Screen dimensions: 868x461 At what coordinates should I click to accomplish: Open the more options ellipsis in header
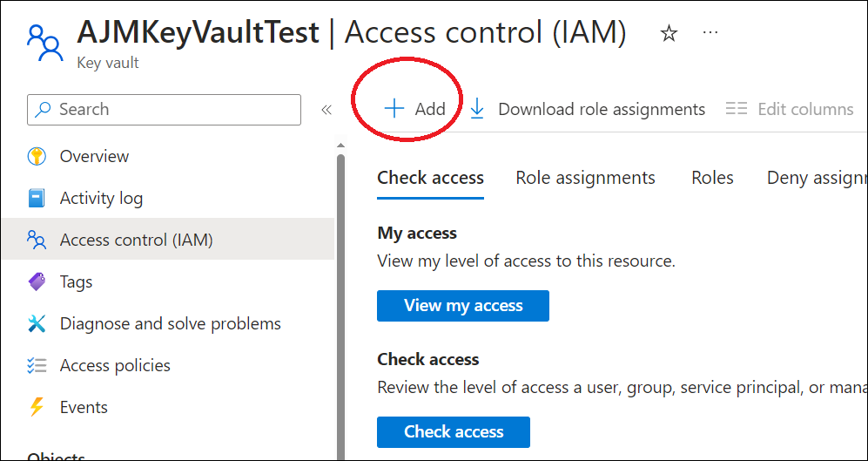point(710,33)
